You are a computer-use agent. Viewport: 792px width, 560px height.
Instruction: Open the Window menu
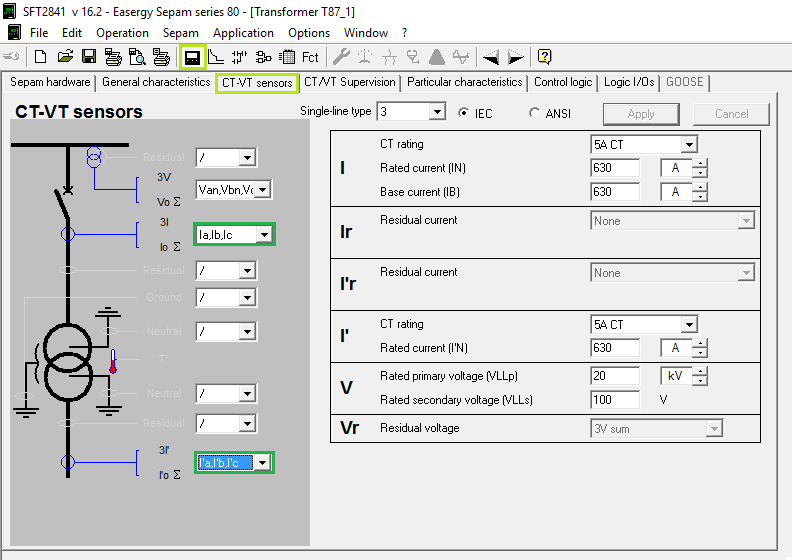pyautogui.click(x=366, y=33)
